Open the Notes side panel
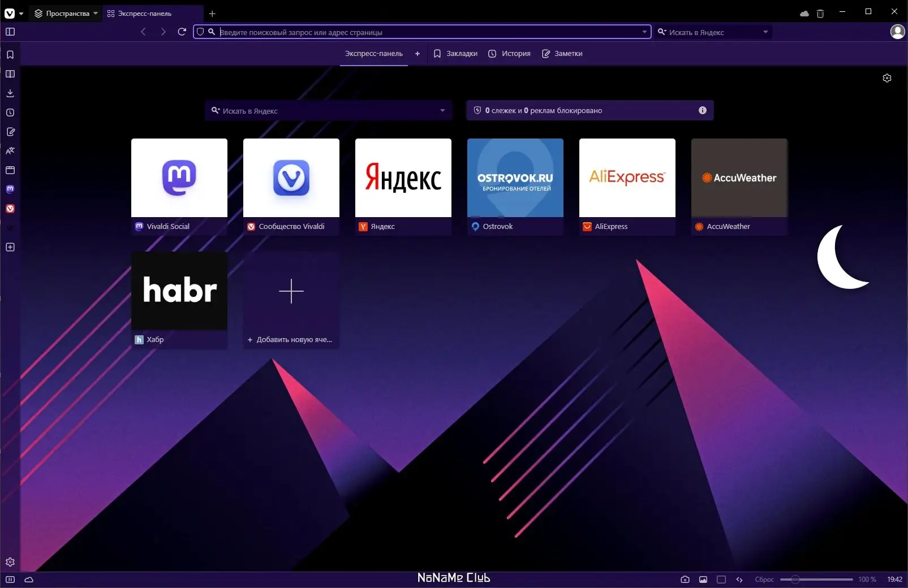Image resolution: width=908 pixels, height=588 pixels. click(10, 132)
